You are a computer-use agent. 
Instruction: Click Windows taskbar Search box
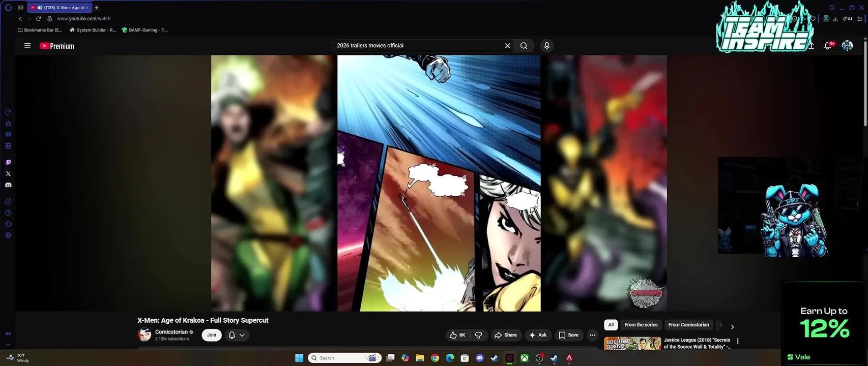point(345,358)
